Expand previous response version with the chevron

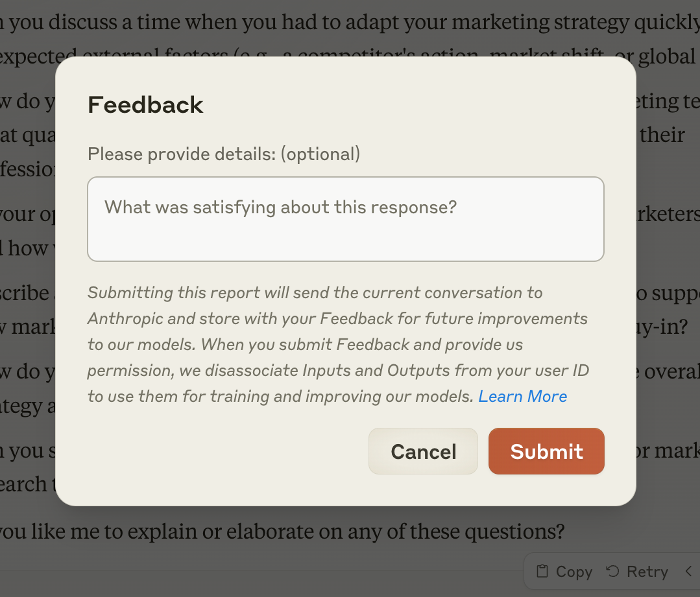[689, 571]
